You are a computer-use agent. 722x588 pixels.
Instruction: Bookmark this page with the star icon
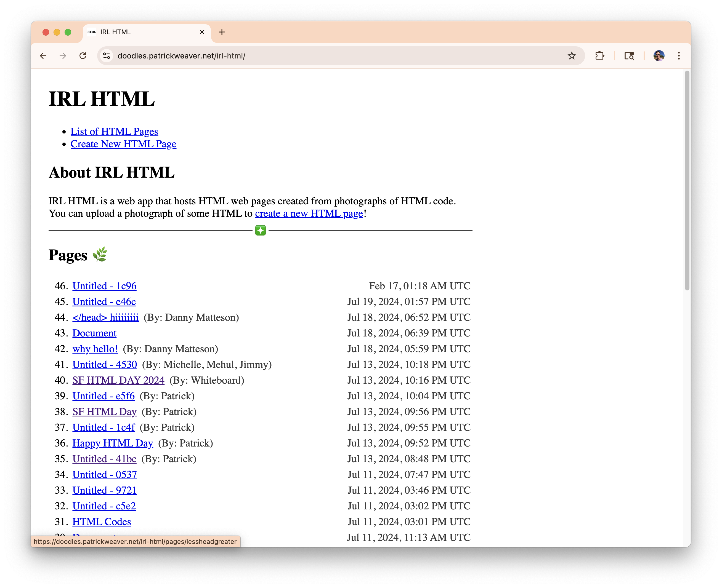click(x=572, y=56)
